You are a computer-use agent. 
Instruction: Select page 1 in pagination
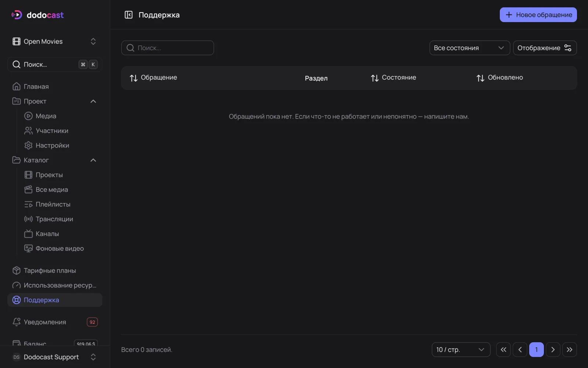tap(537, 350)
